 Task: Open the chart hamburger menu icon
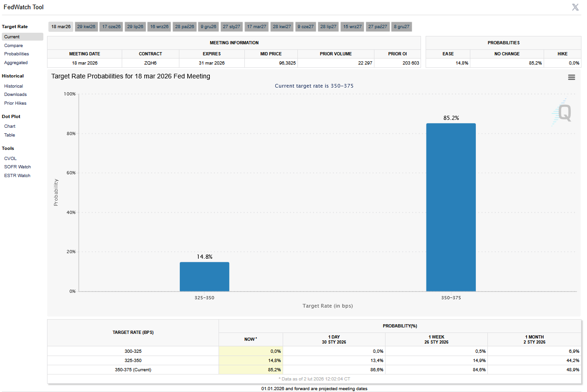click(x=571, y=77)
